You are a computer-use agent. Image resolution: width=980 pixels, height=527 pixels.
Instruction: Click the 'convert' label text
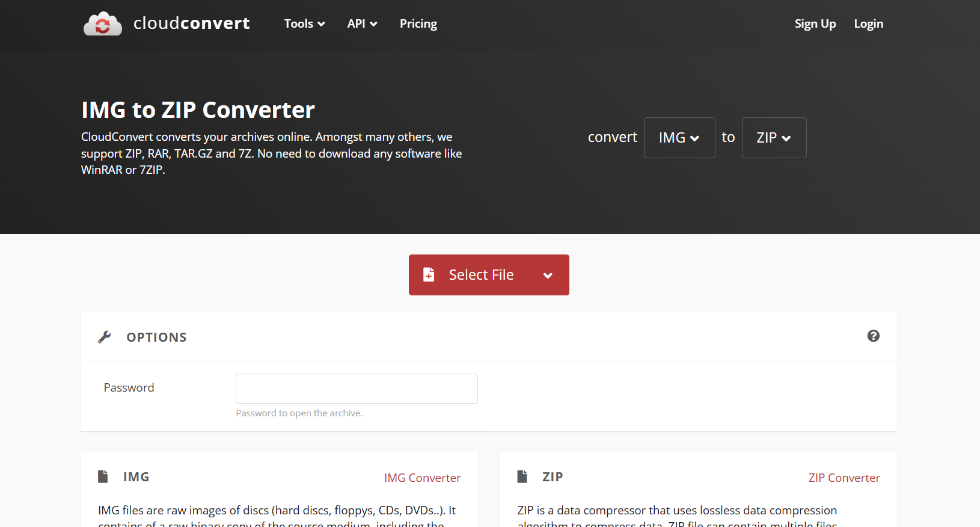pyautogui.click(x=612, y=137)
